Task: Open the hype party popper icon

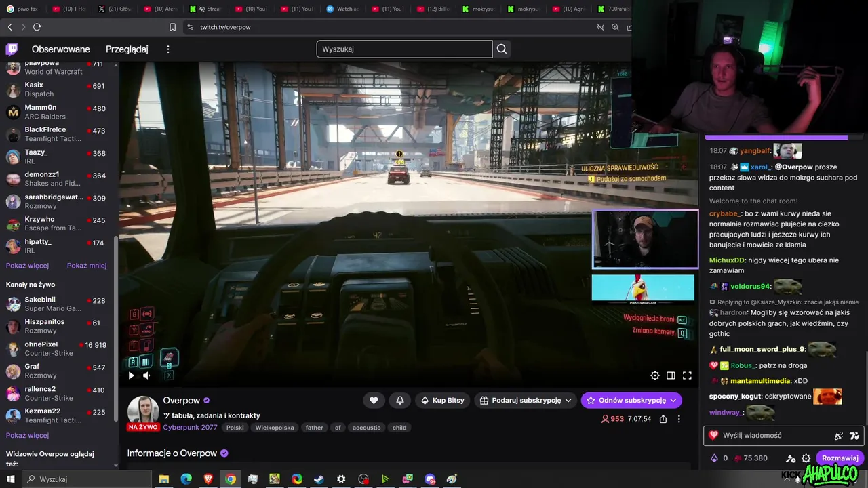Action: pyautogui.click(x=840, y=436)
